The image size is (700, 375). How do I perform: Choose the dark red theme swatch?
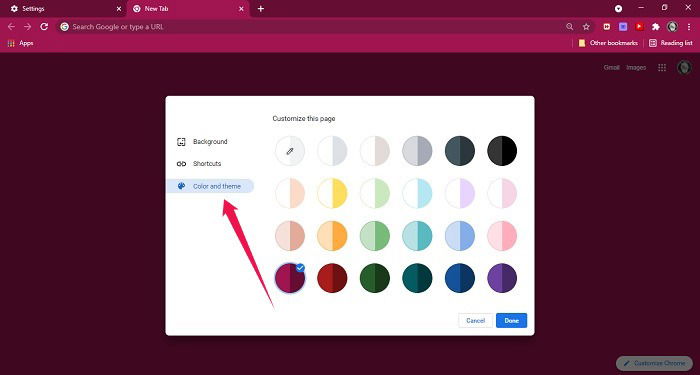coord(333,278)
